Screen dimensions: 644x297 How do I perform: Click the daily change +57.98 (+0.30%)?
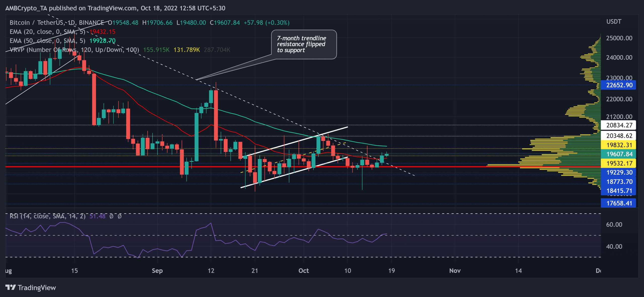click(267, 23)
